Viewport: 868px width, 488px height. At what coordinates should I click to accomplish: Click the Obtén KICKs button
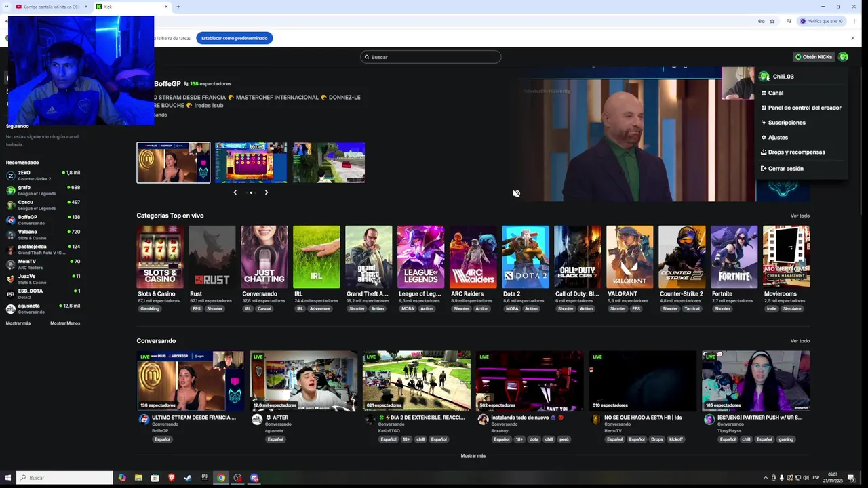(814, 57)
